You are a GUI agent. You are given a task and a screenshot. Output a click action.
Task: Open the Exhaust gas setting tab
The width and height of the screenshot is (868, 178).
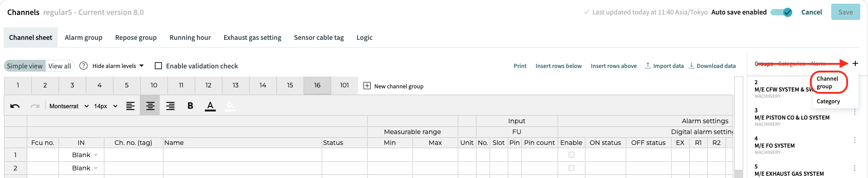252,38
